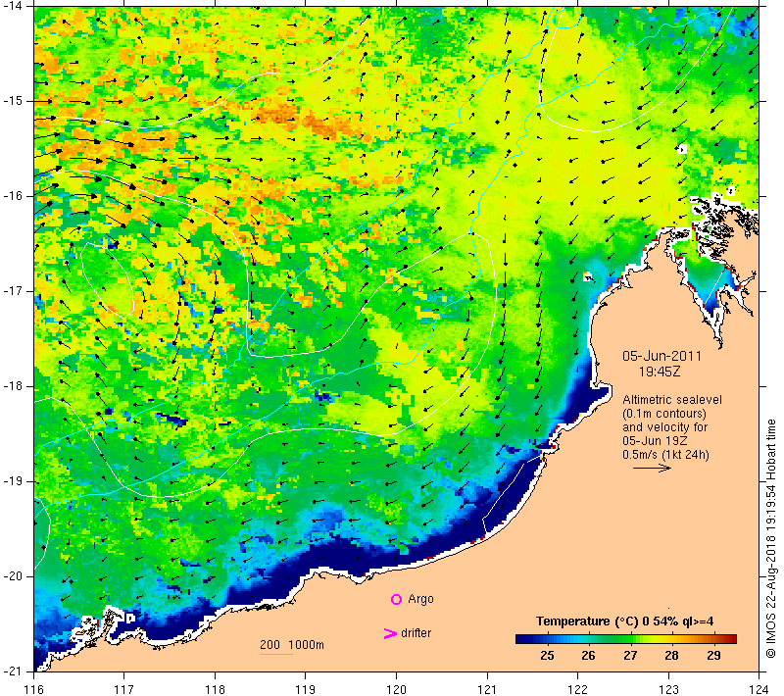The image size is (784, 696).
Task: Click the magenta drifter arrowhead legend marker
Action: coord(389,633)
